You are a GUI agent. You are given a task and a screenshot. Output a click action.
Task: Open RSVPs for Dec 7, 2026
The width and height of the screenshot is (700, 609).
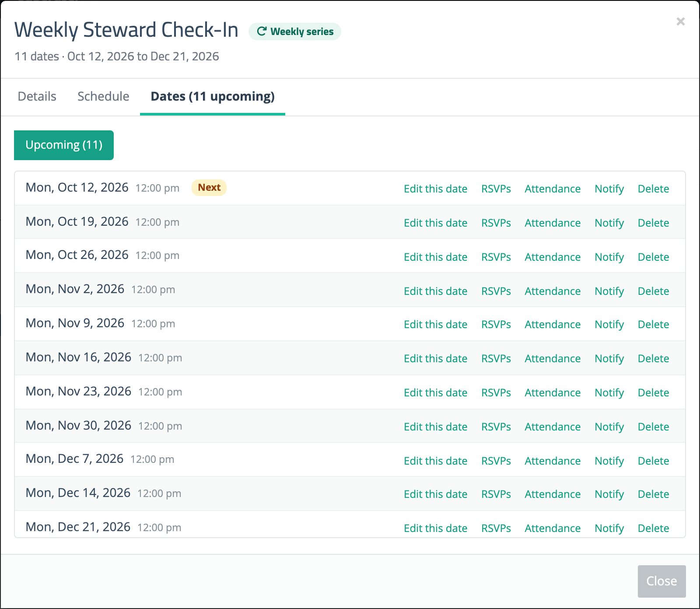[x=496, y=461]
